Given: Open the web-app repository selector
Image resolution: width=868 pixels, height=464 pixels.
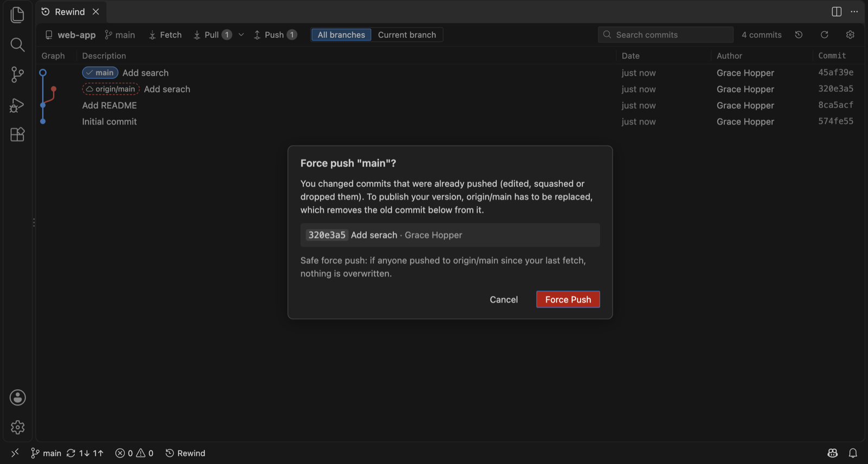Looking at the screenshot, I should 71,35.
